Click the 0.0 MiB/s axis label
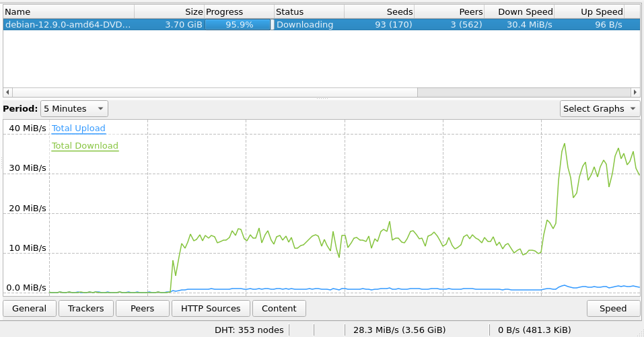The image size is (644, 337). tap(26, 288)
